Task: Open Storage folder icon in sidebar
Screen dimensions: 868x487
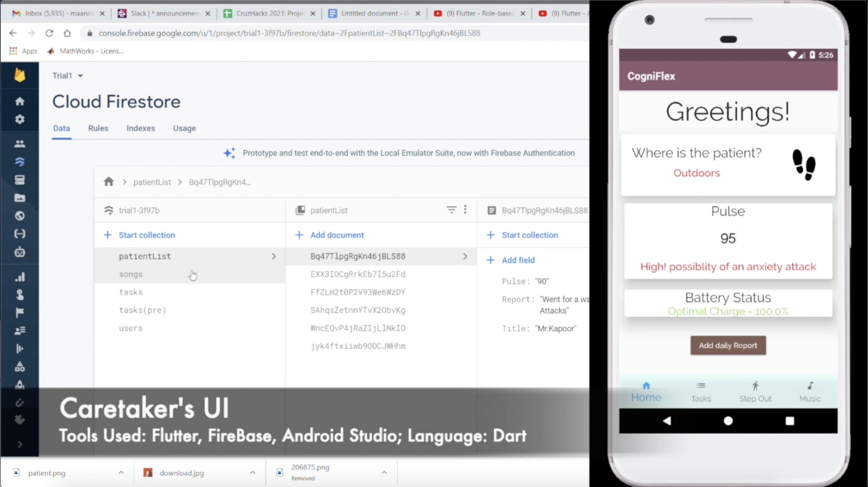Action: pyautogui.click(x=20, y=198)
